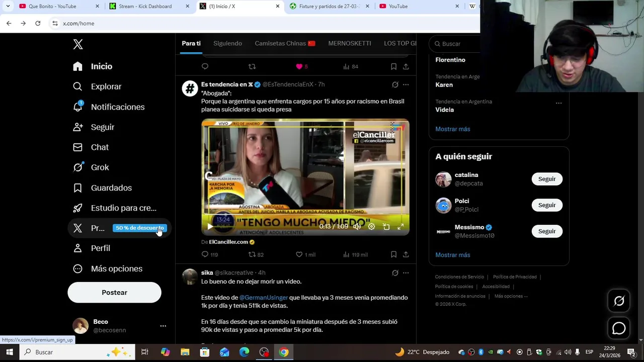Expand video to fullscreen
644x362 pixels.
pos(400,227)
